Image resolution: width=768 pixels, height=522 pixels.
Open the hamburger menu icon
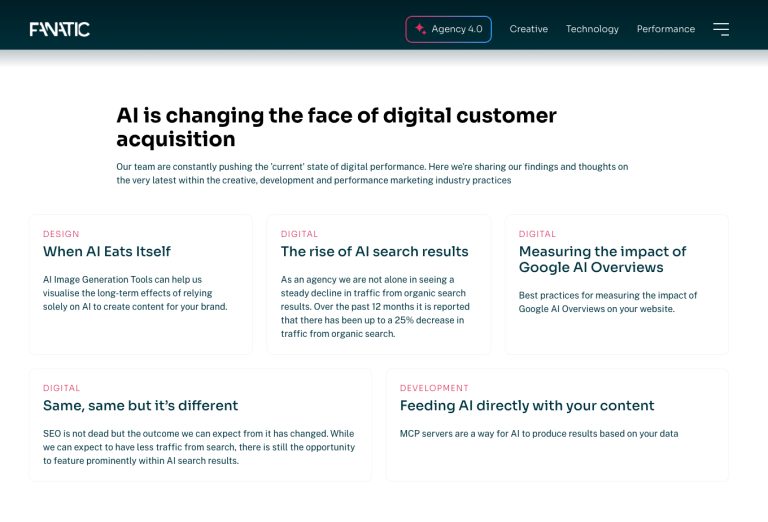coord(721,29)
